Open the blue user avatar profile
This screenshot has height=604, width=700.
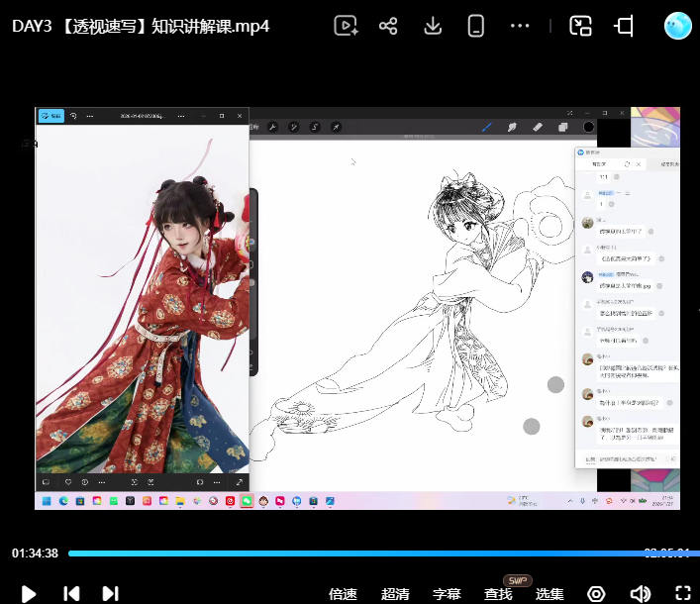677,26
